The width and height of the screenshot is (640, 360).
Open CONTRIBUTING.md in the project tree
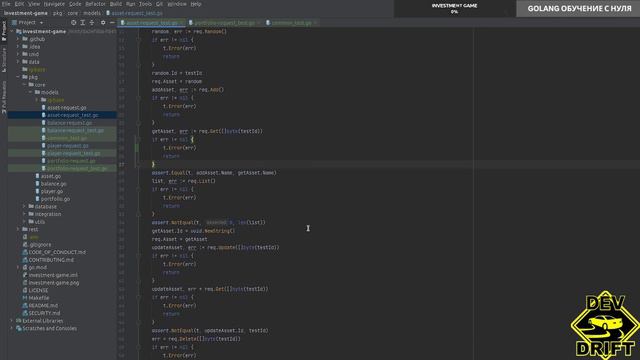(51, 260)
